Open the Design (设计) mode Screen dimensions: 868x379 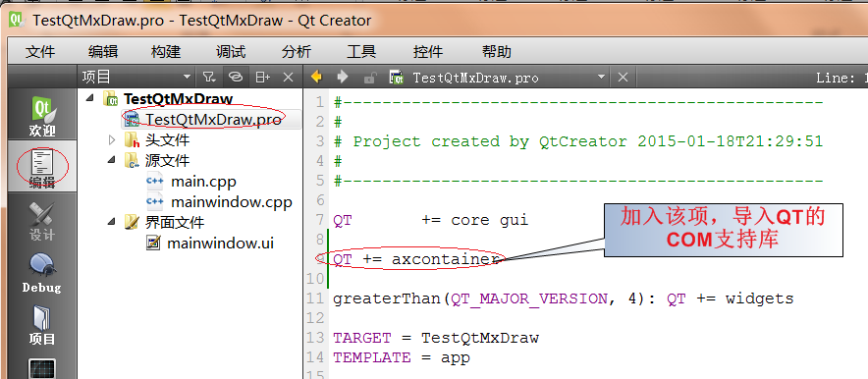(x=42, y=220)
